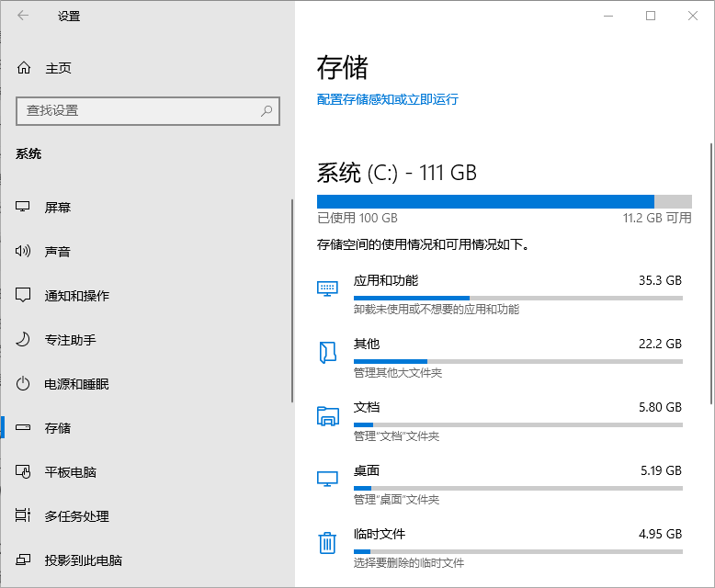Click the 屏幕 display icon in sidebar

(x=23, y=207)
